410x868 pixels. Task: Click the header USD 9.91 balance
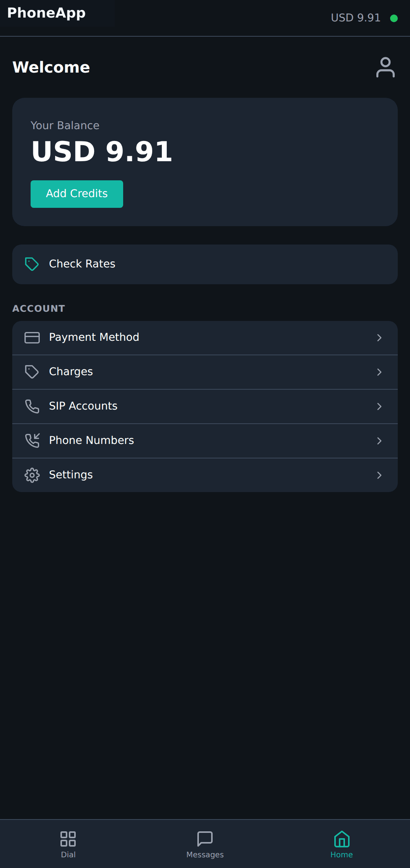click(356, 18)
